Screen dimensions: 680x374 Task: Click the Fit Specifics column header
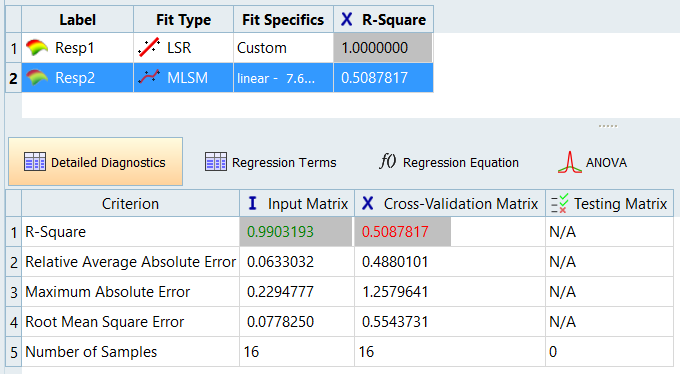point(283,19)
